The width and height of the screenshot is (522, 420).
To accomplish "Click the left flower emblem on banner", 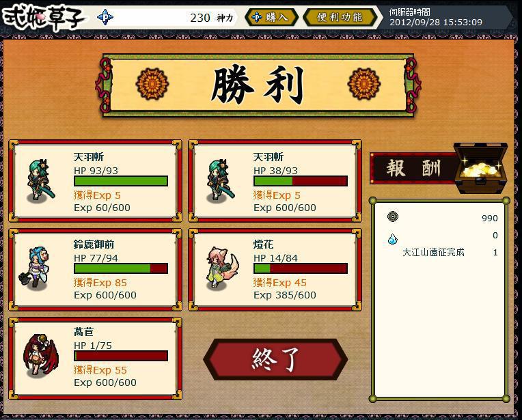I will coord(152,83).
